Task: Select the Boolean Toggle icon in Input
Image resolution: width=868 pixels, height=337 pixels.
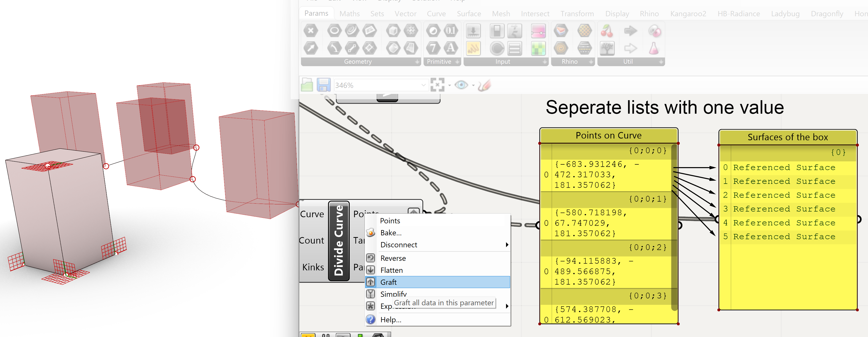Action: (497, 31)
